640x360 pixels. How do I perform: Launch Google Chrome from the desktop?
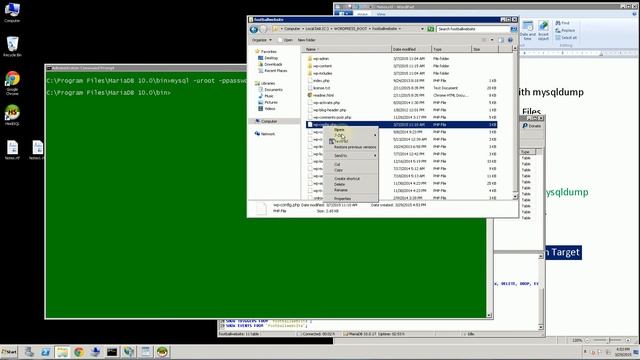point(12,83)
